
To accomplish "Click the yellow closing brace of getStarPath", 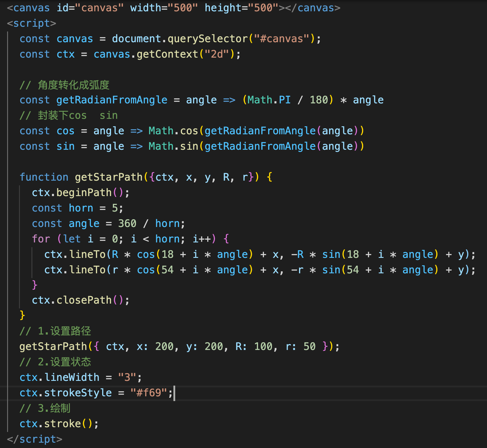I will (22, 315).
